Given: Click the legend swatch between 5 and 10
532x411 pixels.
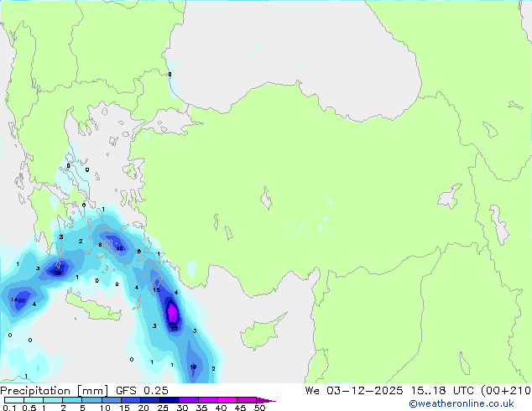Looking at the screenshot, I should (91, 400).
